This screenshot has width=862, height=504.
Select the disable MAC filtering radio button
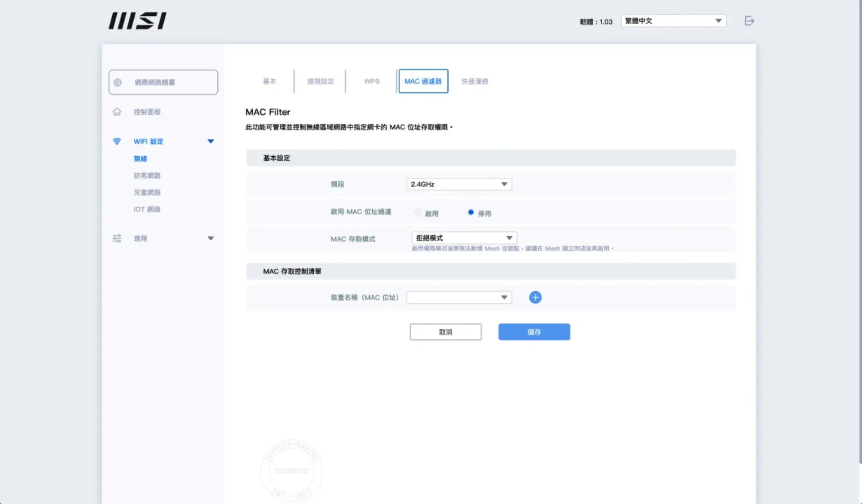pyautogui.click(x=471, y=212)
